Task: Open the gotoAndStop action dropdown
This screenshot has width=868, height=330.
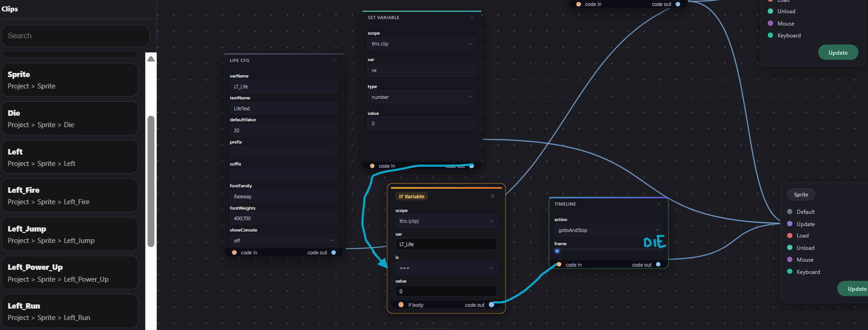Action: tap(608, 230)
